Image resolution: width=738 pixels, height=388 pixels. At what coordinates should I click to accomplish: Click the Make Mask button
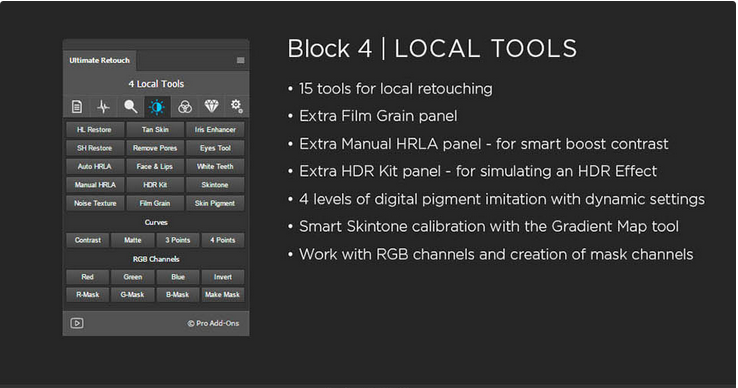click(223, 295)
